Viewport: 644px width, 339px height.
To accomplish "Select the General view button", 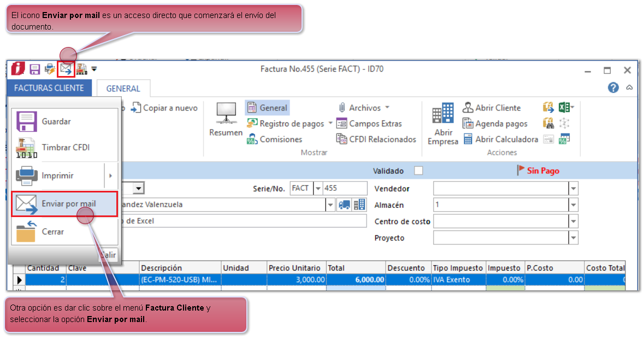I will pyautogui.click(x=267, y=108).
